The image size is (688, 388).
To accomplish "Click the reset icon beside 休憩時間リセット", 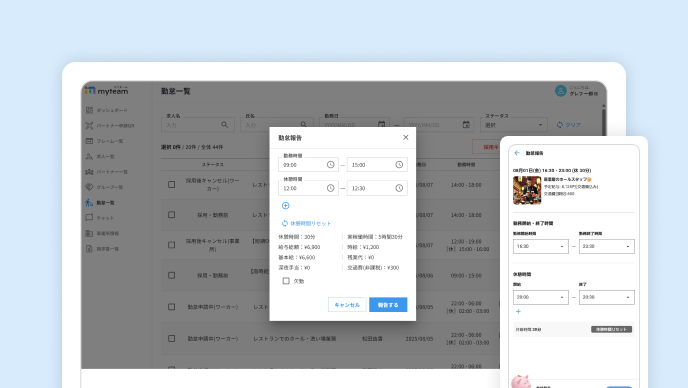I will pyautogui.click(x=285, y=223).
